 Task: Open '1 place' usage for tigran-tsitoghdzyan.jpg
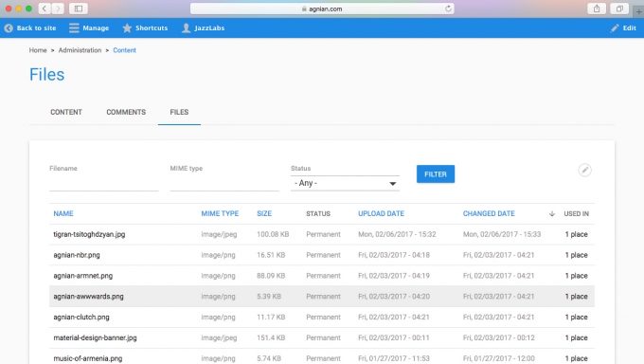point(576,234)
